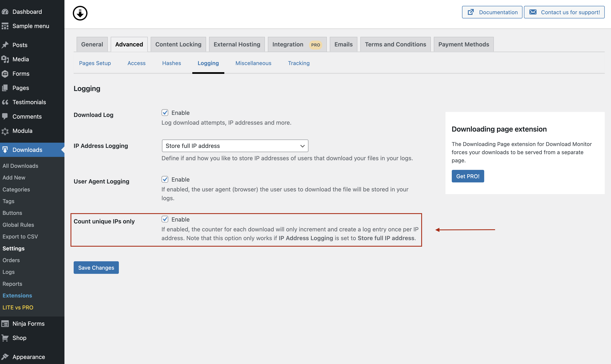The image size is (611, 364).
Task: Click the Downloading page extension heading
Action: [x=499, y=129]
